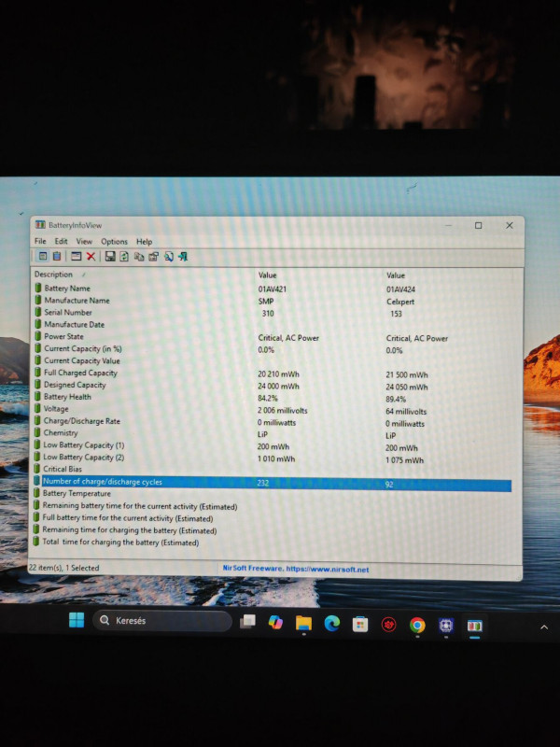Click the Exit door toolbar icon
Viewport: 560px width, 747px height.
[183, 257]
